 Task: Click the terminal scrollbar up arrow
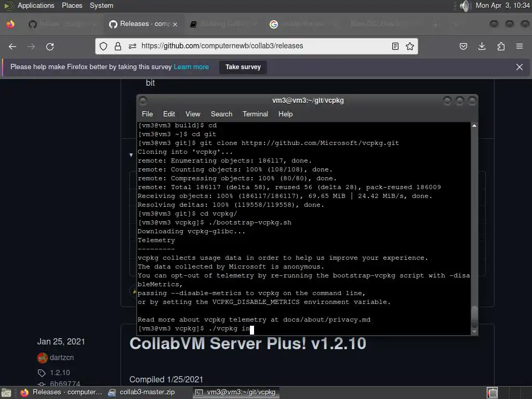tap(474, 126)
